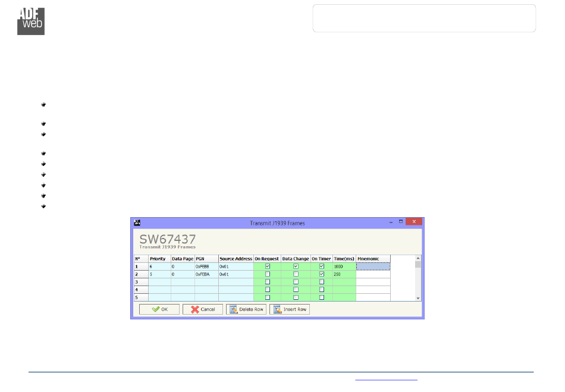Click the Mnemonic column header
This screenshot has width=565, height=392.
pyautogui.click(x=373, y=259)
